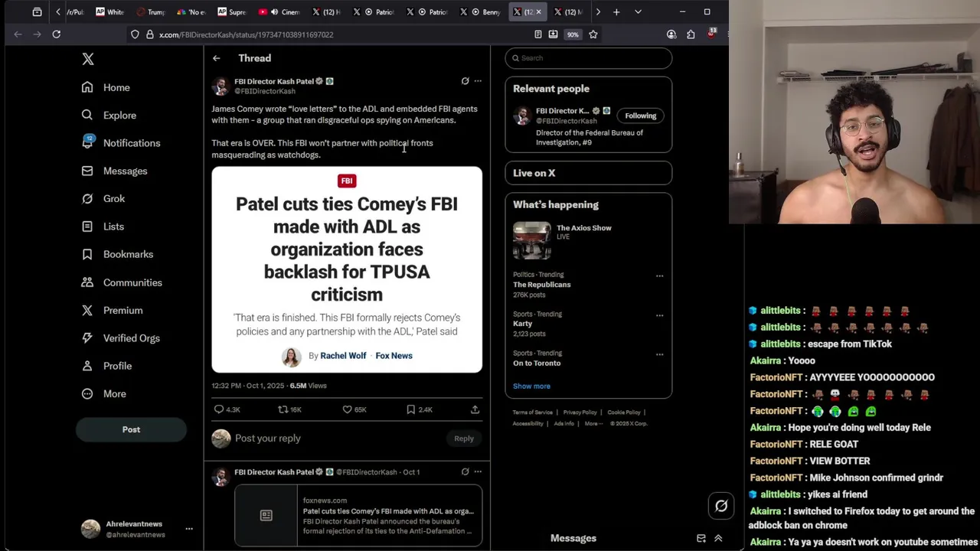Open Lists in the sidebar
The height and width of the screenshot is (551, 980).
point(103,227)
